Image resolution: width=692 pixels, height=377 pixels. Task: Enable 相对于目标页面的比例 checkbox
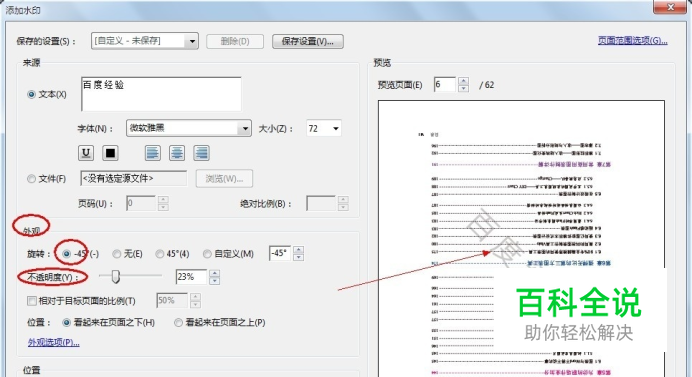click(x=32, y=301)
